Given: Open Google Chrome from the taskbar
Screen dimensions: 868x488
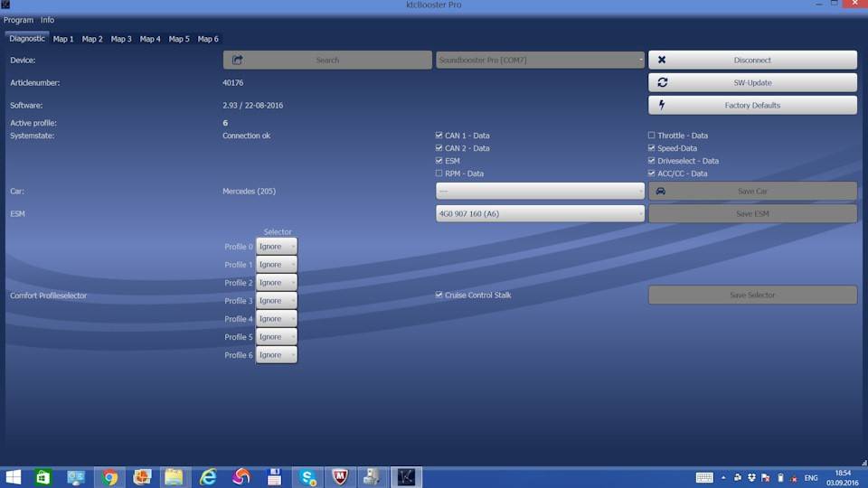Looking at the screenshot, I should [x=109, y=477].
